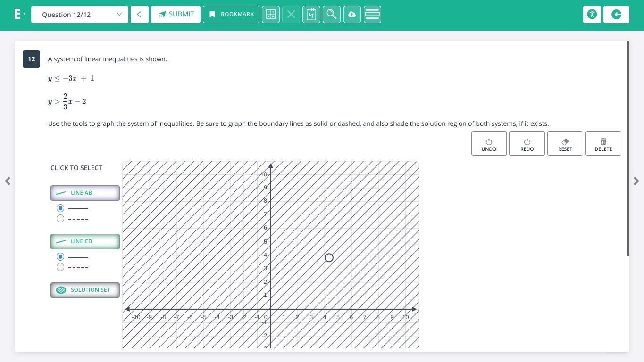The height and width of the screenshot is (362, 644).
Task: Redo the graph action
Action: [x=527, y=143]
